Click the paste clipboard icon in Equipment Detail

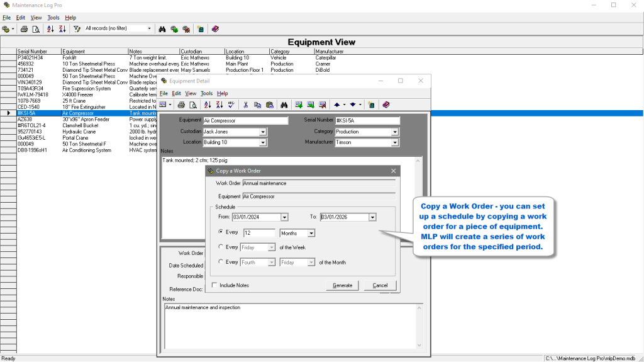click(x=269, y=105)
